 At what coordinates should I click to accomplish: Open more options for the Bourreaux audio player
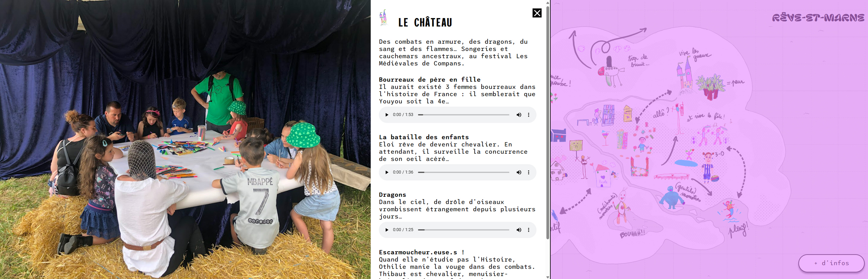point(529,115)
